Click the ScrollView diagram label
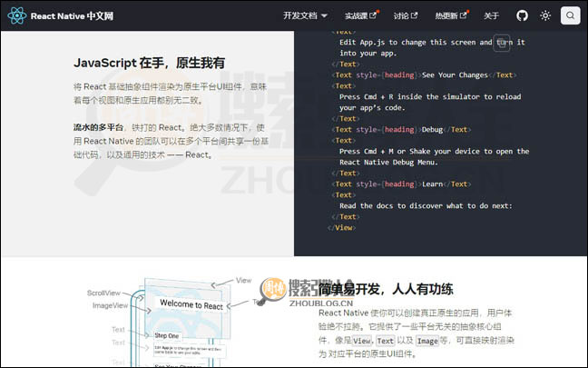The image size is (588, 368). click(x=103, y=293)
